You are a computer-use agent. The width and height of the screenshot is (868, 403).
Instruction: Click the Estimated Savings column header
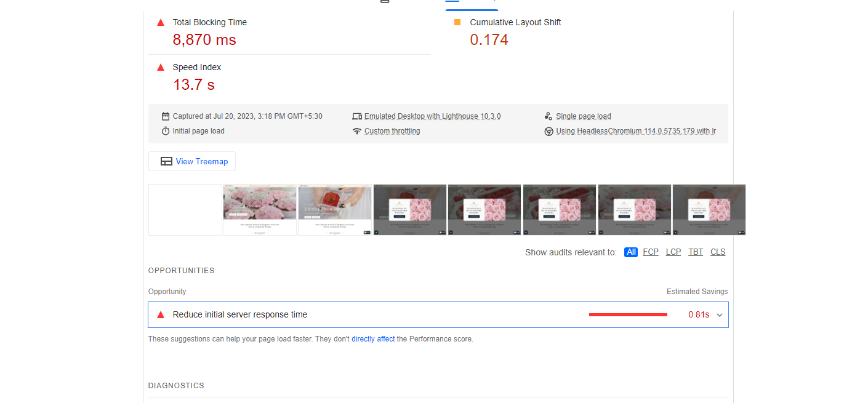coord(697,292)
